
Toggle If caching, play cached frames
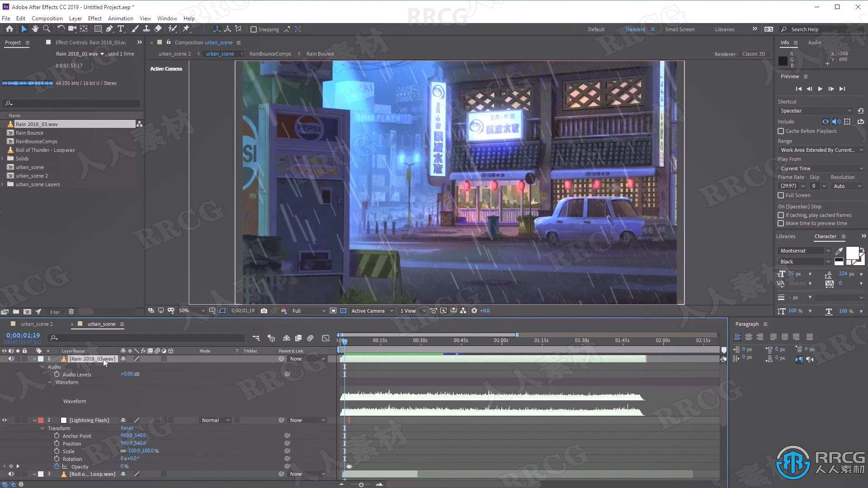tap(781, 215)
